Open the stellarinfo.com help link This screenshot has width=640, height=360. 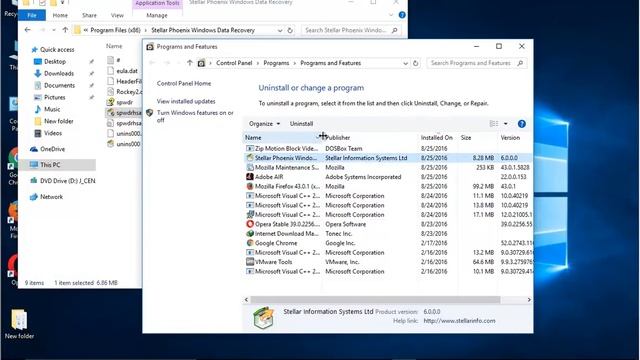pyautogui.click(x=459, y=321)
